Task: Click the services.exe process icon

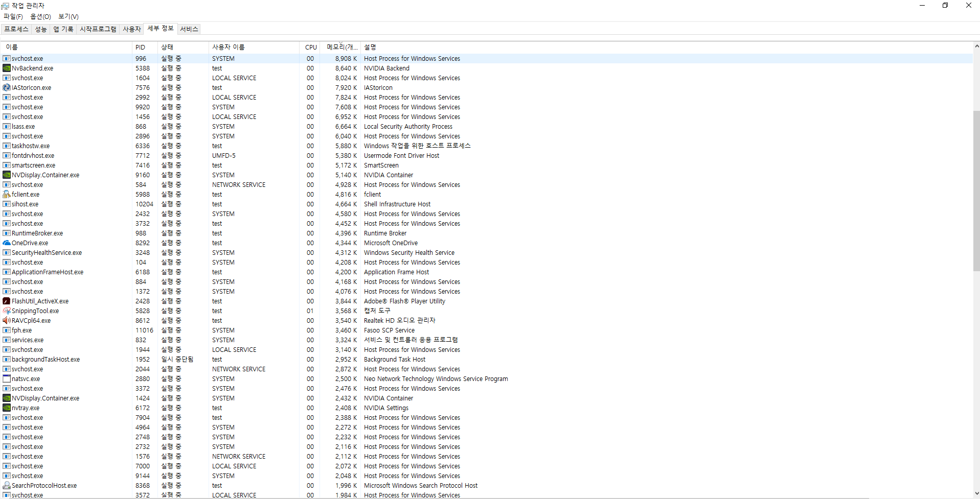Action: [7, 340]
